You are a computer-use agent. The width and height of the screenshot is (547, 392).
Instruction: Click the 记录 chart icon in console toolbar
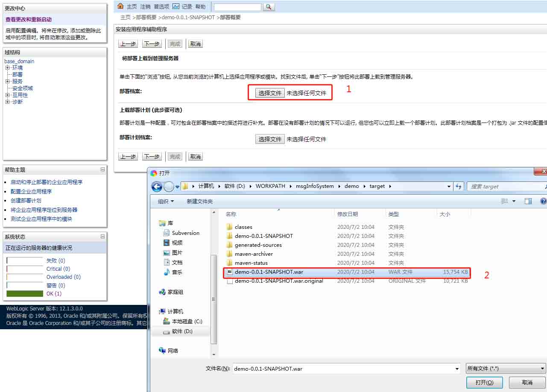(x=176, y=6)
